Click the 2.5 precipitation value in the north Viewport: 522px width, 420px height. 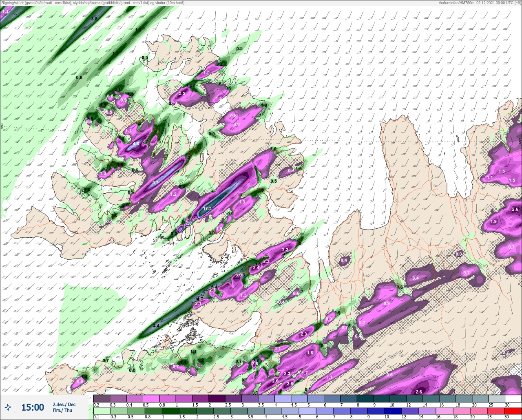pyautogui.click(x=182, y=93)
